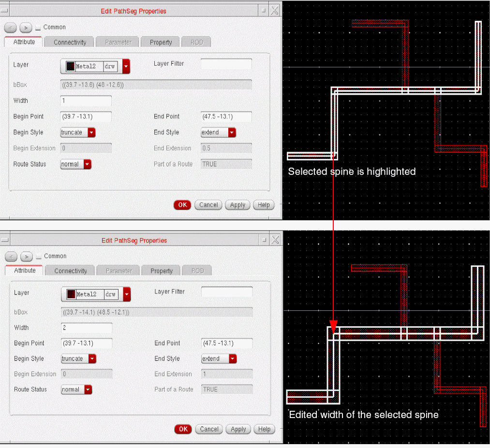The height and width of the screenshot is (448, 490).
Task: Click Begin Point field in top dialog
Action: coord(86,116)
